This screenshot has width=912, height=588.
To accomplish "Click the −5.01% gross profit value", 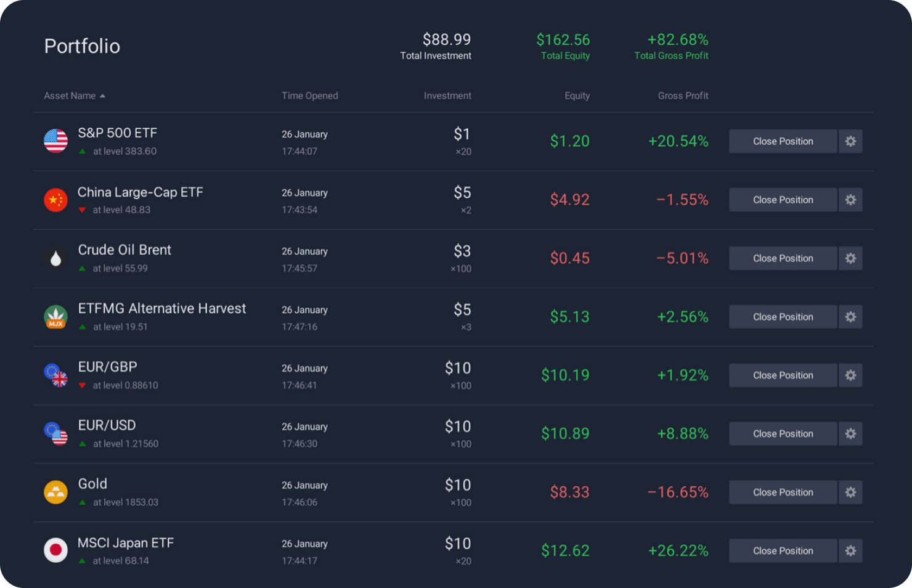I will point(682,258).
